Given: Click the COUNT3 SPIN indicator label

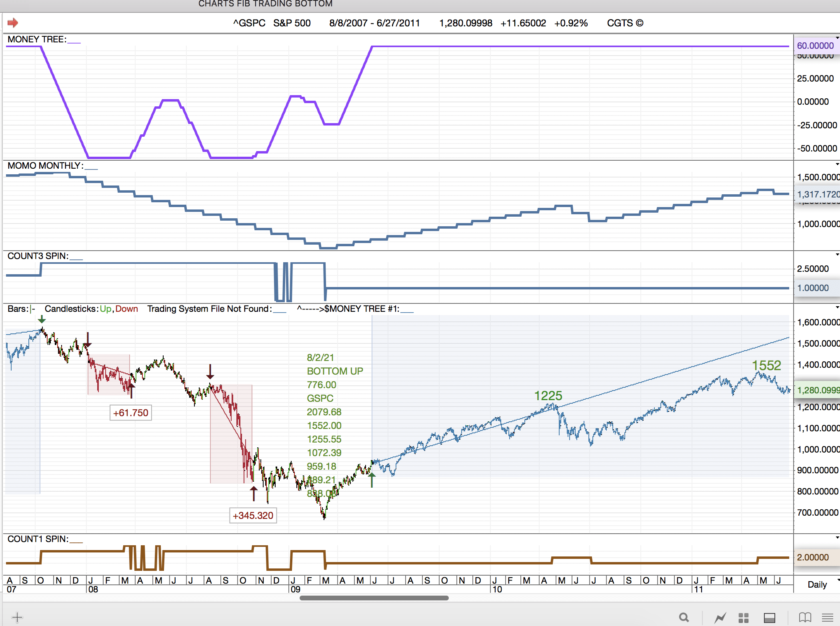Looking at the screenshot, I should pyautogui.click(x=38, y=256).
